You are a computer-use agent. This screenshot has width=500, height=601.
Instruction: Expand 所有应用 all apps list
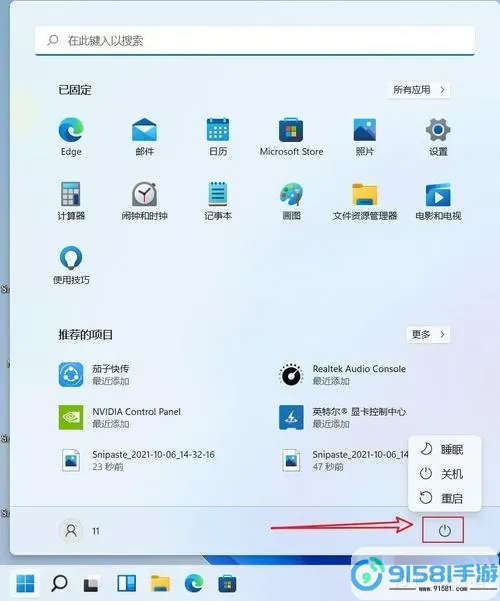click(x=419, y=90)
